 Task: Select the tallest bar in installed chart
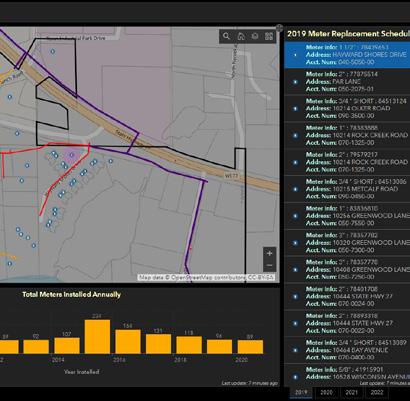[x=97, y=337]
